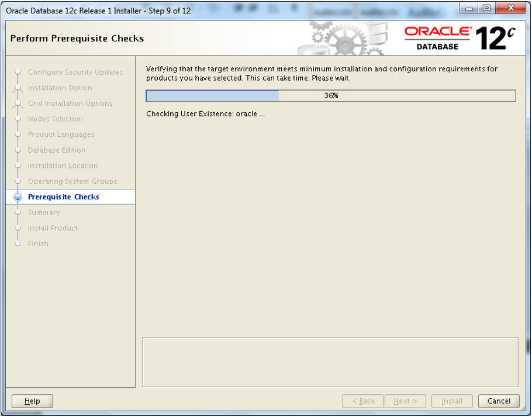Select Product Languages step
This screenshot has height=417, width=532.
61,135
